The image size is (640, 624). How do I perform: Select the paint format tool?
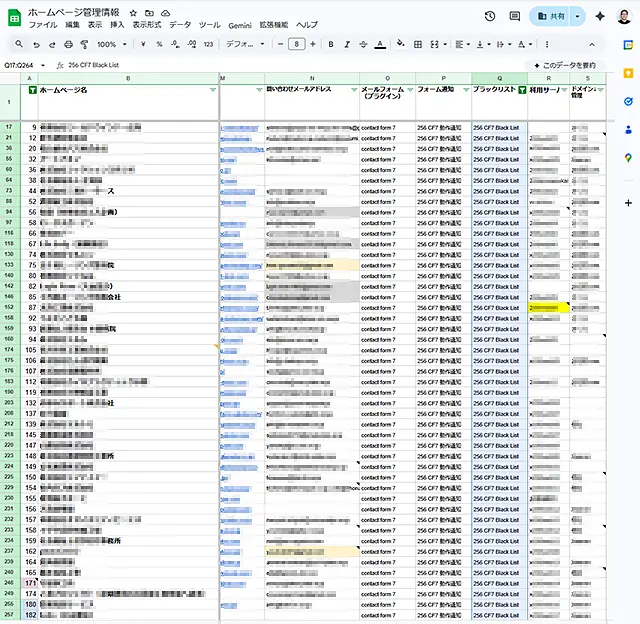pos(84,44)
